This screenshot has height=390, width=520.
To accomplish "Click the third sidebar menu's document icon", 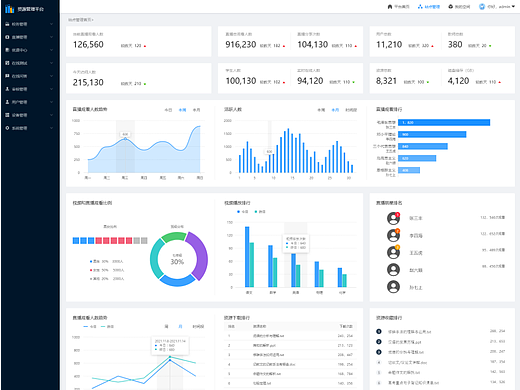I will pyautogui.click(x=7, y=50).
